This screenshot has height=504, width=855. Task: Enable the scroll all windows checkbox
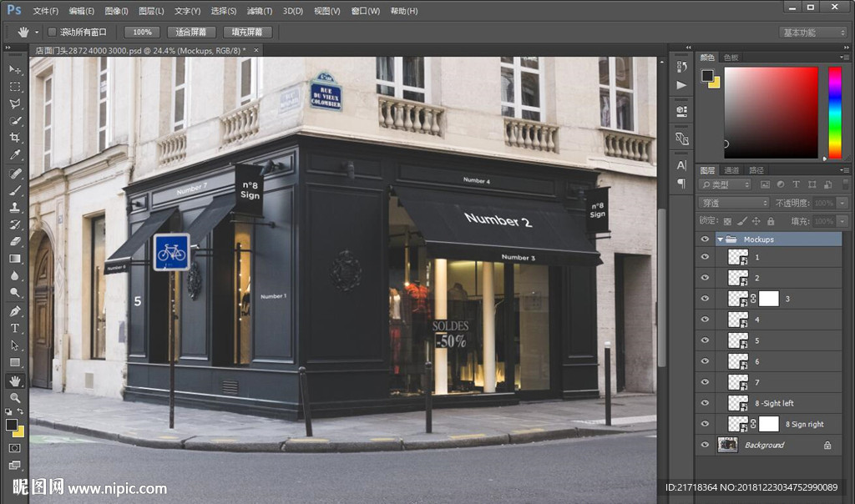point(52,32)
